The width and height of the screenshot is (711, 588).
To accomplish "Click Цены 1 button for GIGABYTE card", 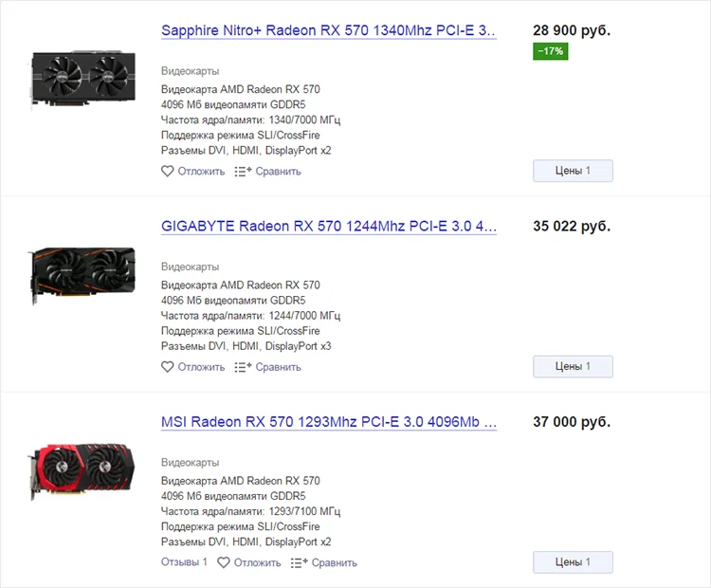I will point(573,366).
